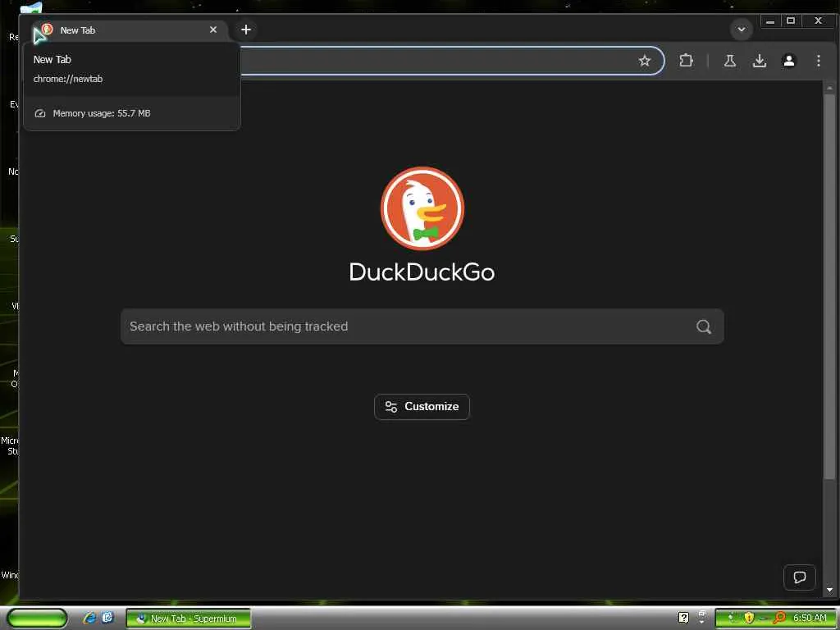
Task: Select the New Tab browser tab
Action: [x=130, y=30]
